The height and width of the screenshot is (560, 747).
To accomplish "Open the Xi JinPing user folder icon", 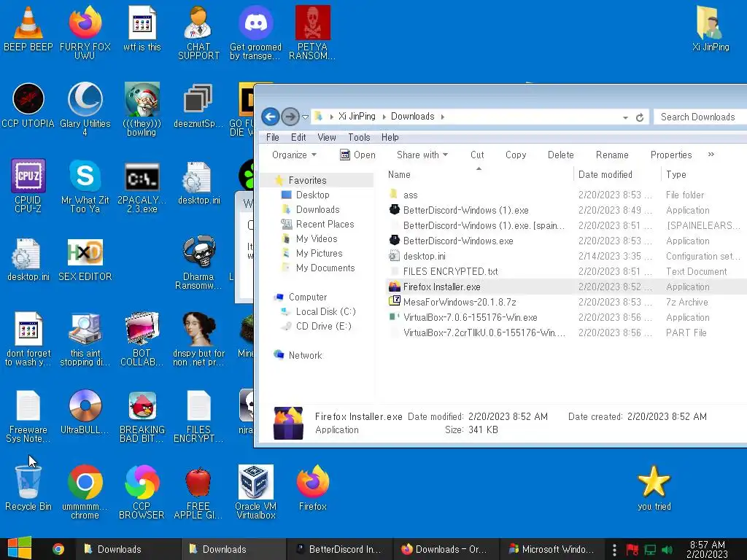I will [x=711, y=28].
